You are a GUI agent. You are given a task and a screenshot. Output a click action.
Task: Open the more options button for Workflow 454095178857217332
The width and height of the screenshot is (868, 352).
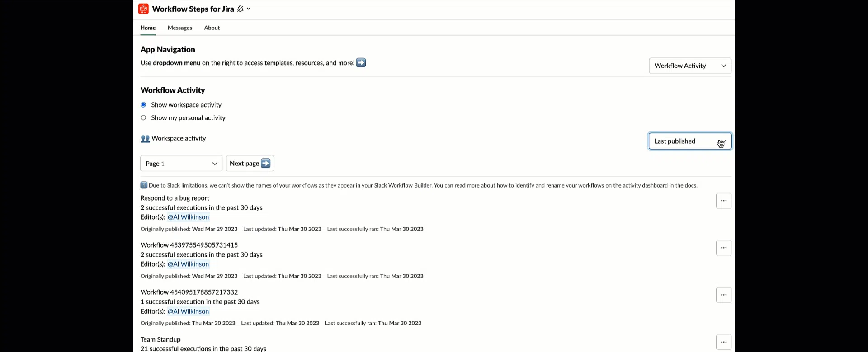click(723, 295)
